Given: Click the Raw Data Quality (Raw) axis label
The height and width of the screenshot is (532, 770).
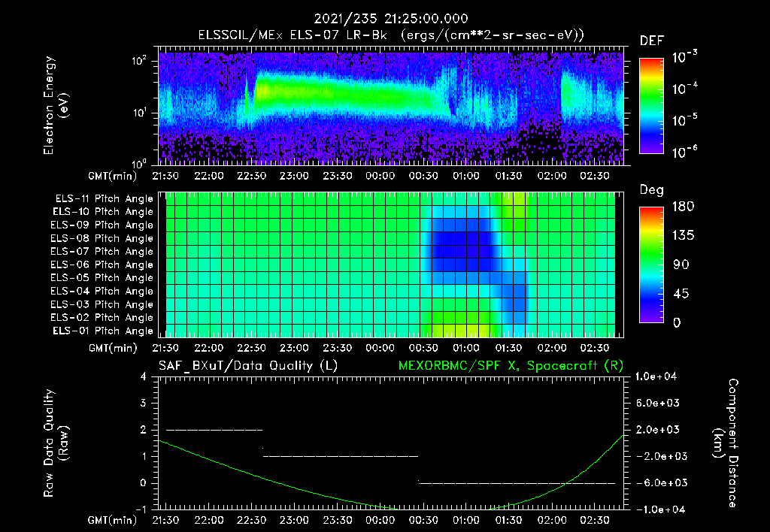Looking at the screenshot, I should pyautogui.click(x=56, y=443).
